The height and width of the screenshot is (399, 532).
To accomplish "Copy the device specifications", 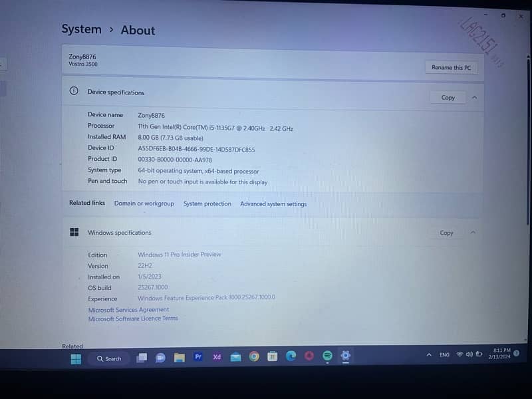I will point(448,98).
